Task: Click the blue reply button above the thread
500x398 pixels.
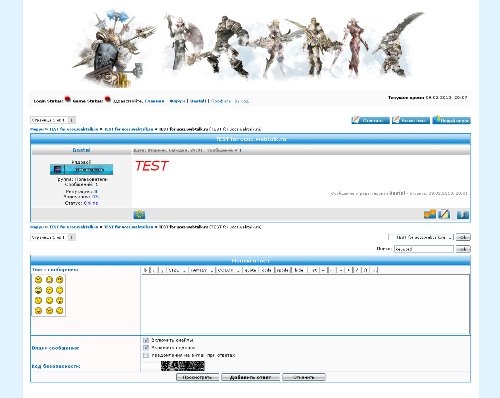Action: click(370, 120)
